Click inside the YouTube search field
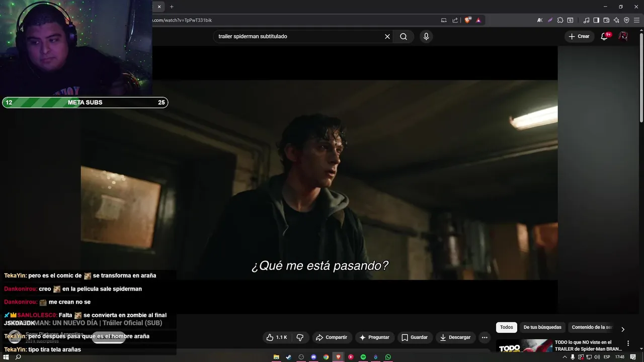644x362 pixels. pos(299,36)
